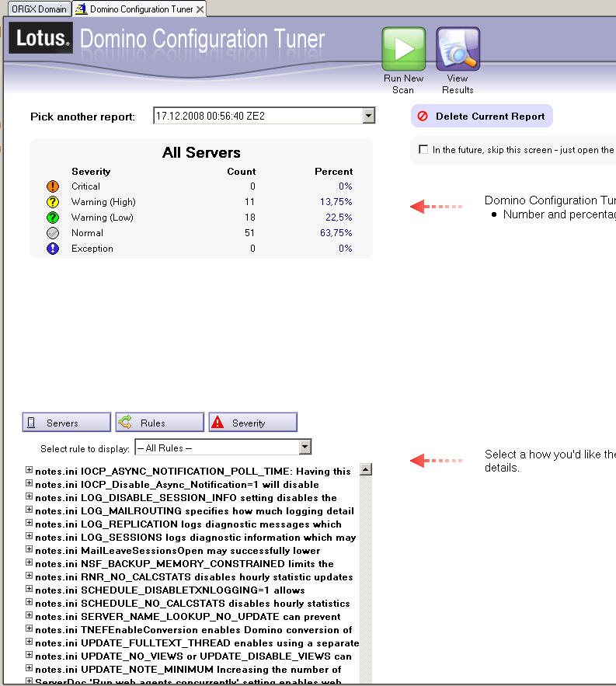Switch to the ORGX Domain tab

[39, 9]
